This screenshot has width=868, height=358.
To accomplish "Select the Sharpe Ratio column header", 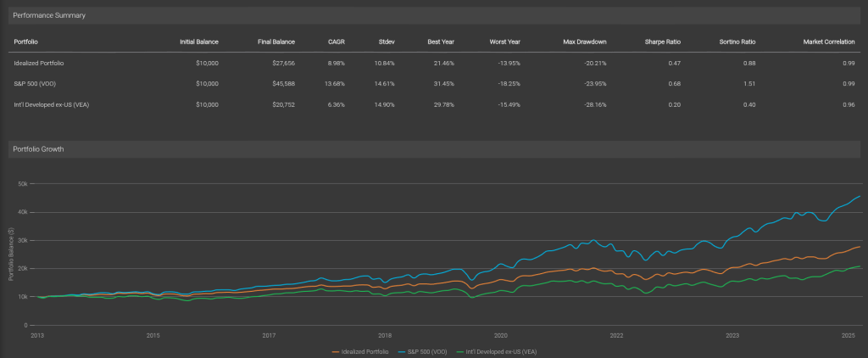I will [x=664, y=42].
